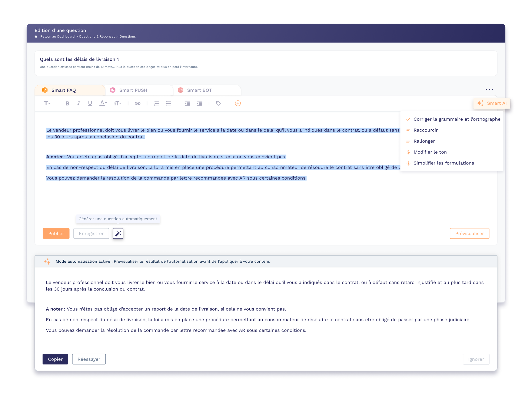The image size is (532, 399).
Task: Increase the paragraph indent
Action: coord(187,103)
